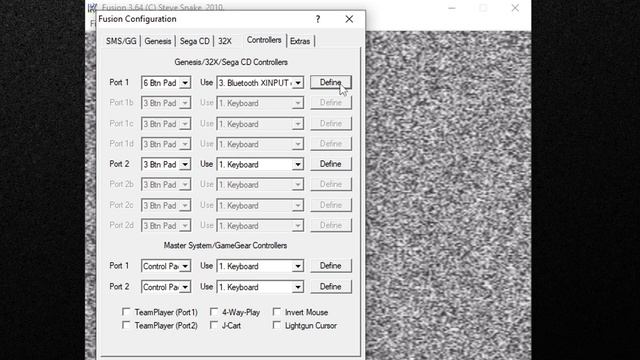
Task: Maximize the Fusion 3.64 main window
Action: point(483,8)
